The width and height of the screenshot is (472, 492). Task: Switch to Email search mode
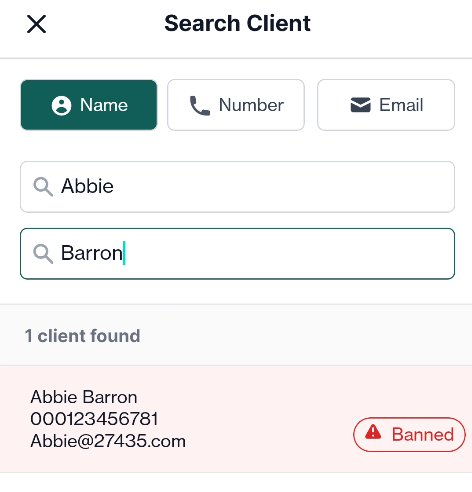386,105
